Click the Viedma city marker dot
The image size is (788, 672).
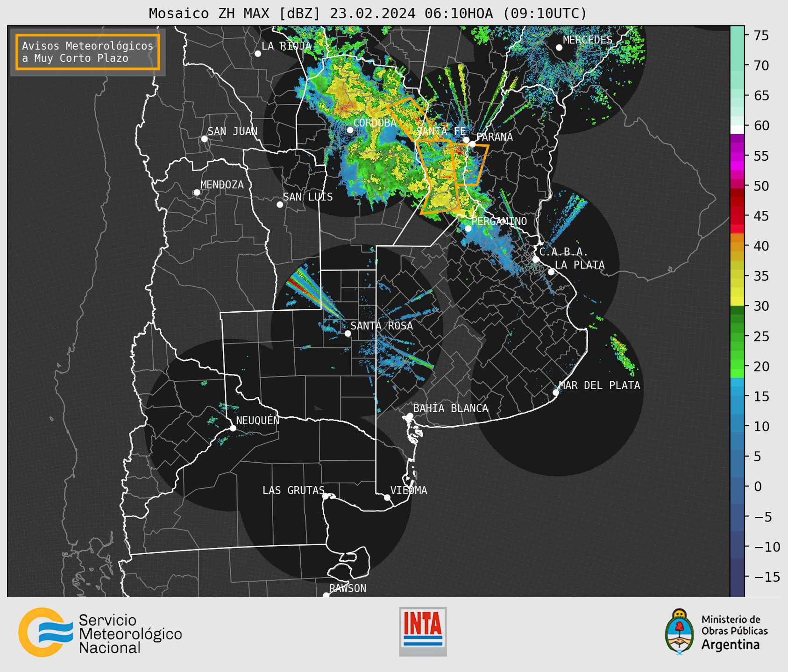pos(387,497)
